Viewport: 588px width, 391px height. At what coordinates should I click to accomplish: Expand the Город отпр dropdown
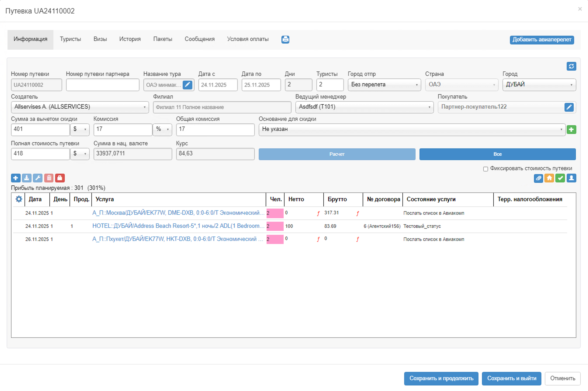tap(384, 85)
